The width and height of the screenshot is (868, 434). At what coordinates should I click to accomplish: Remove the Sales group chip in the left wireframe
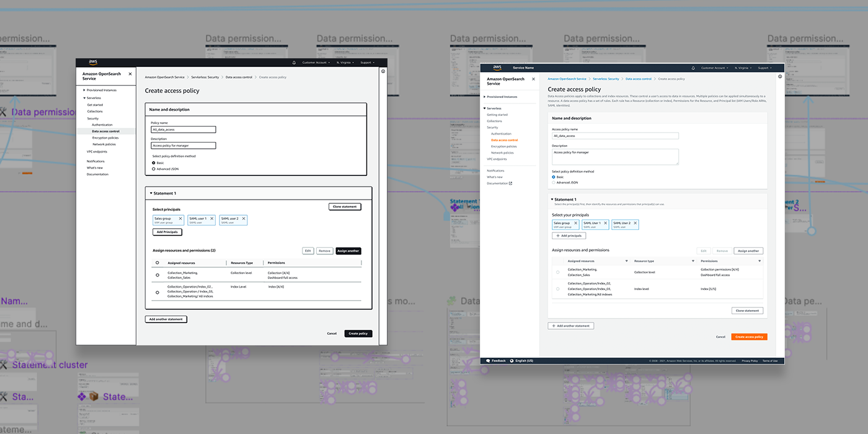(x=180, y=218)
